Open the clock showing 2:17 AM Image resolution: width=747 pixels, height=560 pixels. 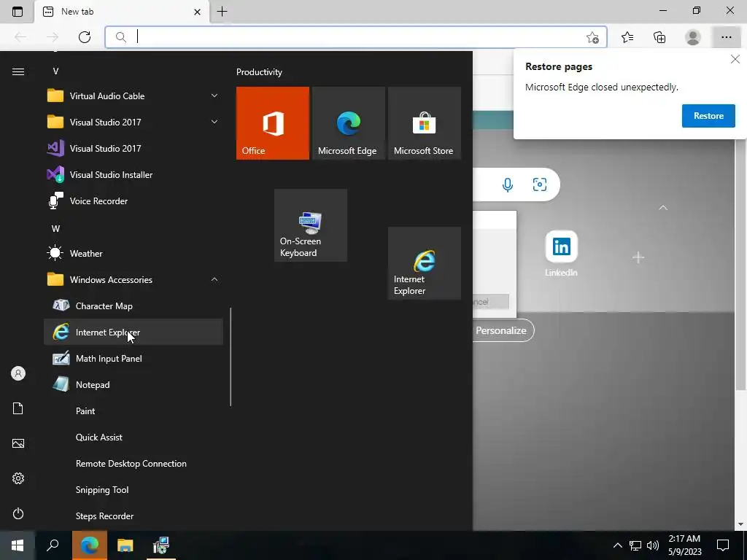(684, 545)
